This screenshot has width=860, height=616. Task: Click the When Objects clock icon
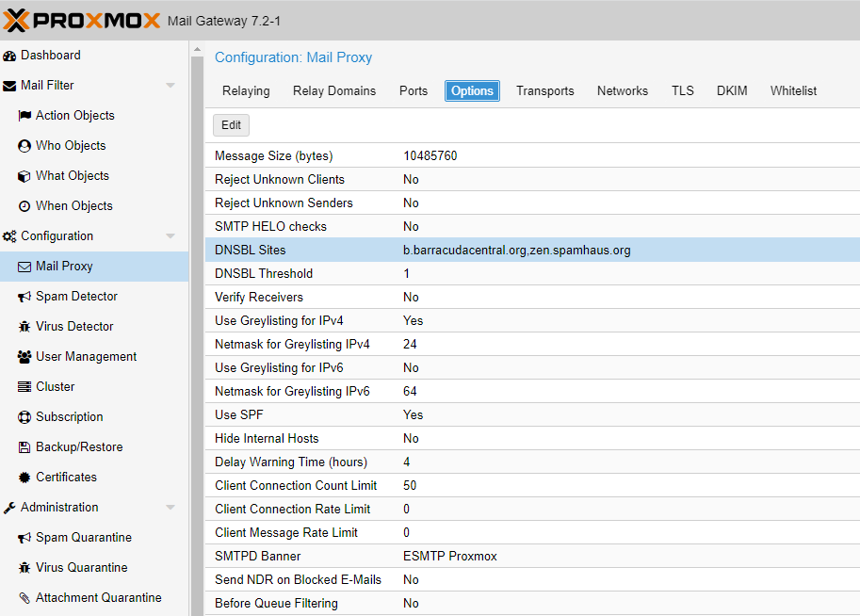pyautogui.click(x=24, y=206)
